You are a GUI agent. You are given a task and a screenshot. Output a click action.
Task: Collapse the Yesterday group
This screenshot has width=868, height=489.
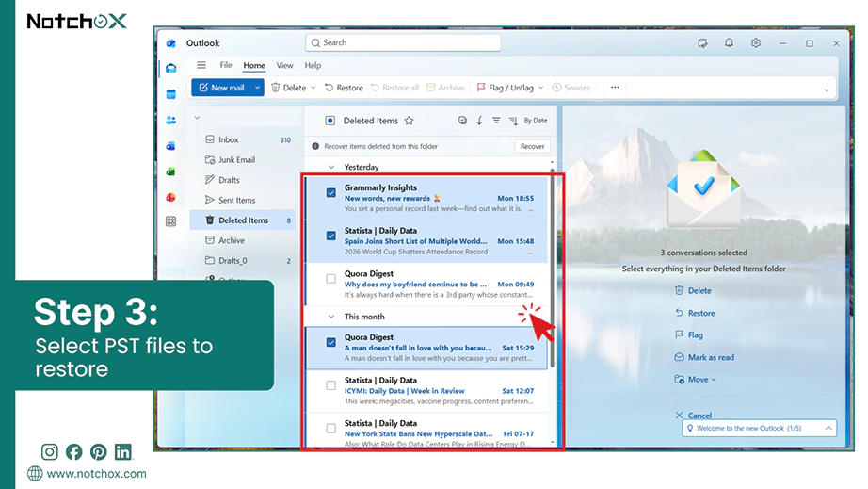[x=331, y=168]
